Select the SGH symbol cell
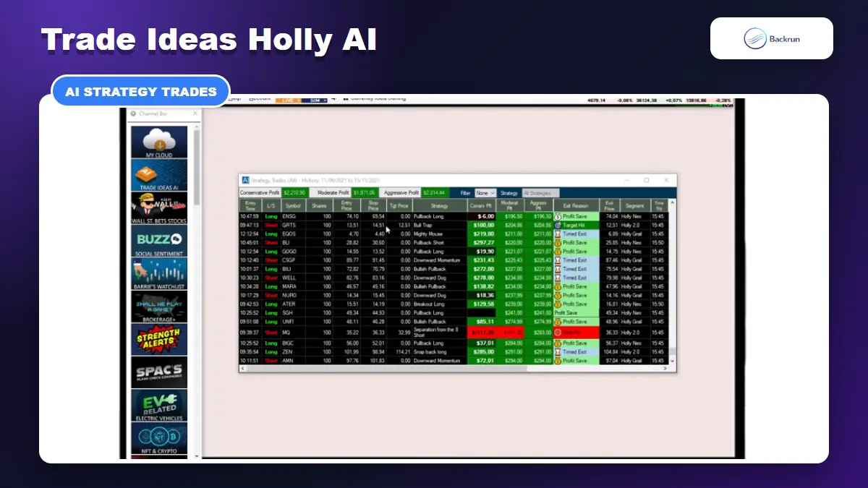 (292, 312)
